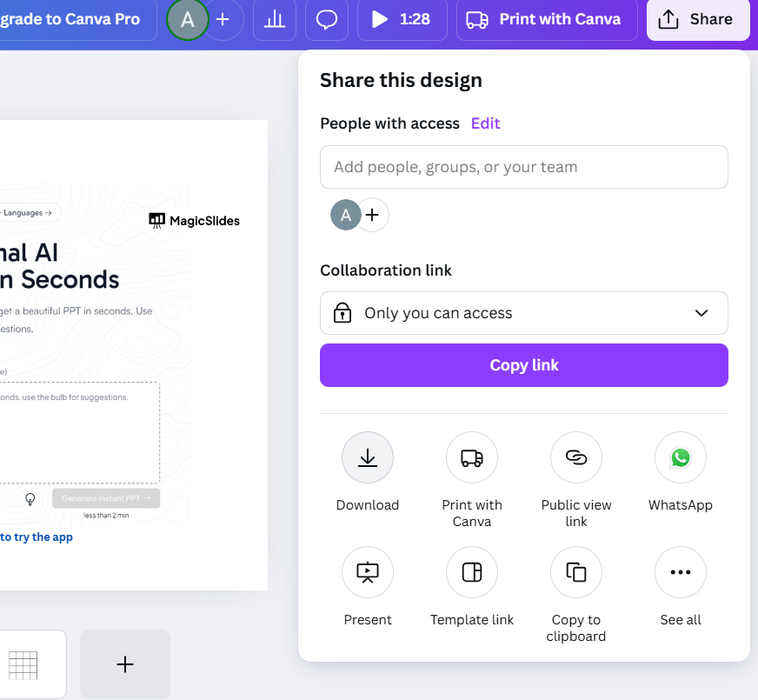The width and height of the screenshot is (758, 700).
Task: Start Present mode from share panel
Action: (368, 572)
